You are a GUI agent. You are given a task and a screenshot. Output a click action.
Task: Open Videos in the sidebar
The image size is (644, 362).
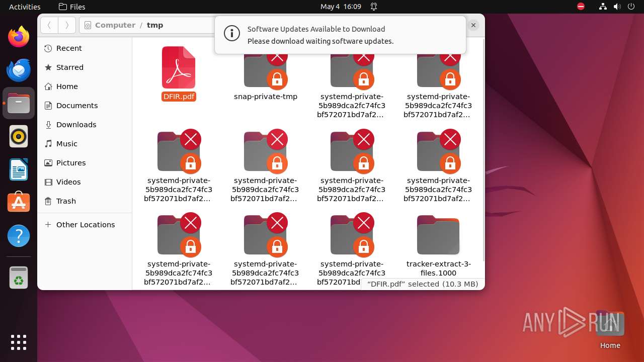tap(85, 182)
